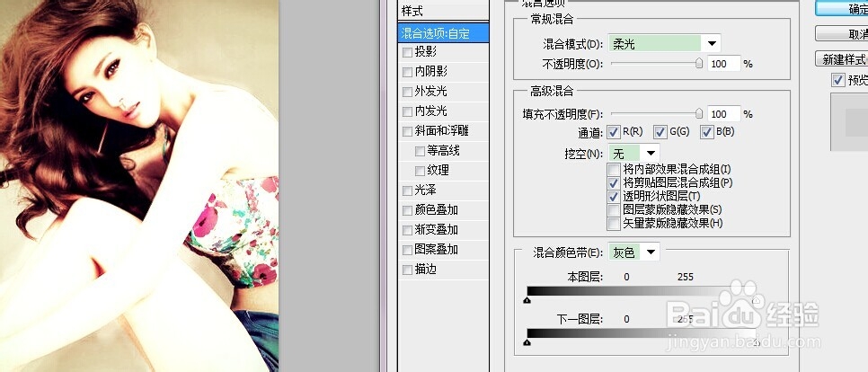Click the 确定 OK button
This screenshot has width=868, height=372.
pyautogui.click(x=841, y=8)
